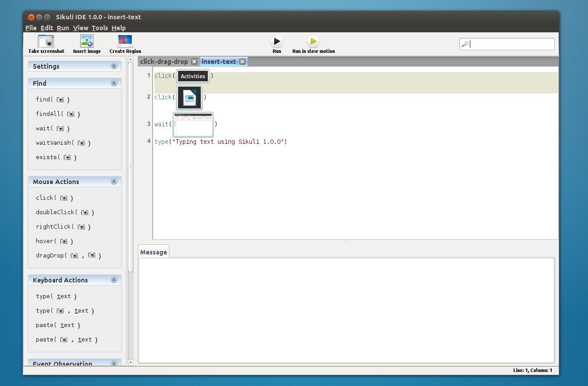Insert the findAll() command
The height and width of the screenshot is (386, 588).
click(58, 114)
